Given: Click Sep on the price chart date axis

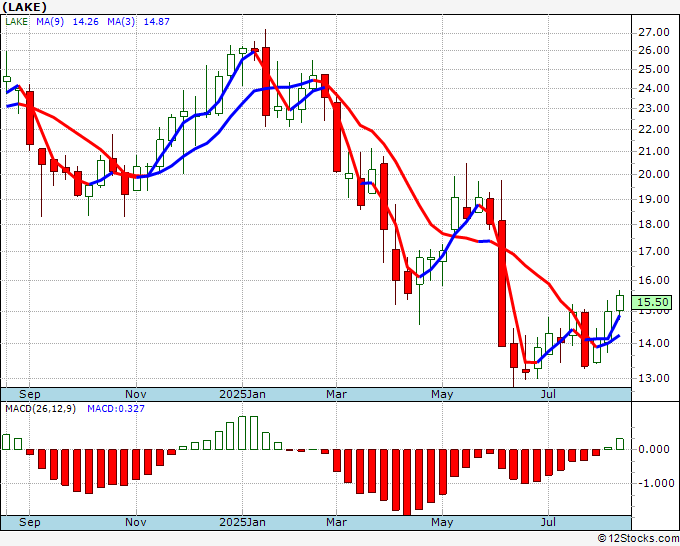Looking at the screenshot, I should [x=29, y=394].
